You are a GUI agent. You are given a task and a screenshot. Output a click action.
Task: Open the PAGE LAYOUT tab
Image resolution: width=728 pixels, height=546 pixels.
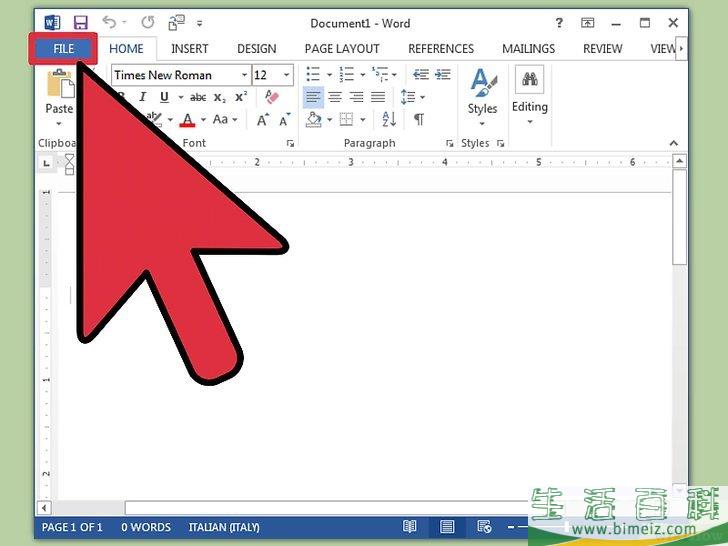click(342, 49)
